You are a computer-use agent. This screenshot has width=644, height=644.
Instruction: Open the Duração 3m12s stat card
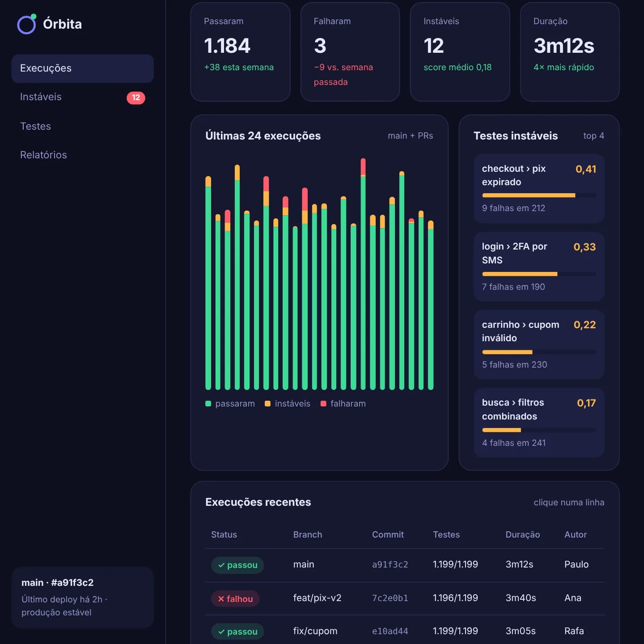point(570,52)
